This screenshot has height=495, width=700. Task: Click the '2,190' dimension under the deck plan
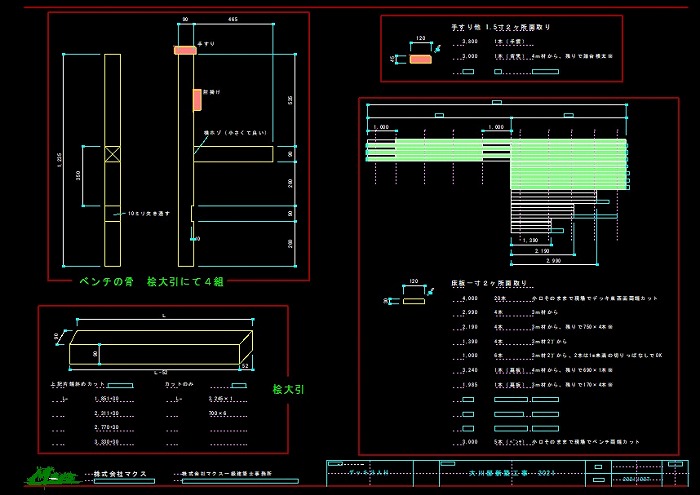point(542,251)
